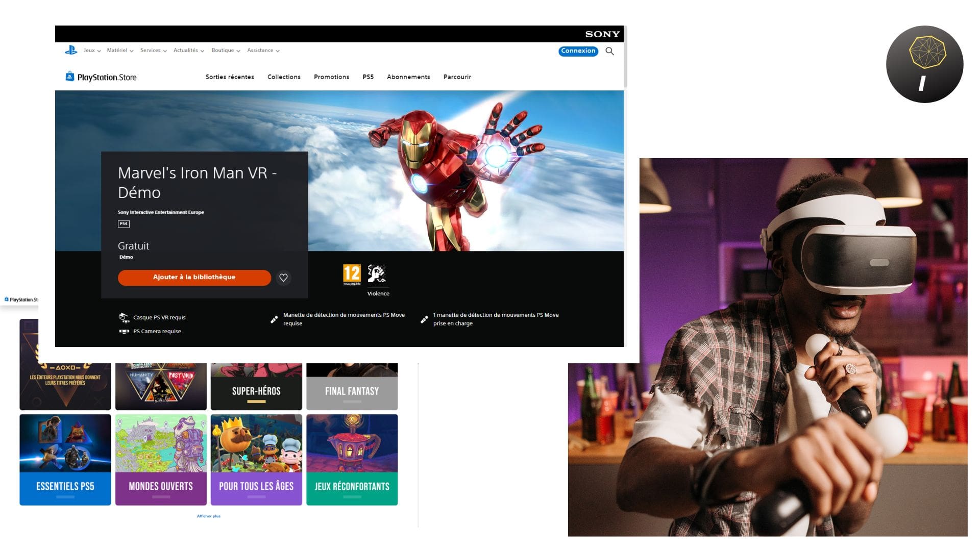Viewport: 980px width, 551px height.
Task: Click Connexion button
Action: [x=577, y=51]
